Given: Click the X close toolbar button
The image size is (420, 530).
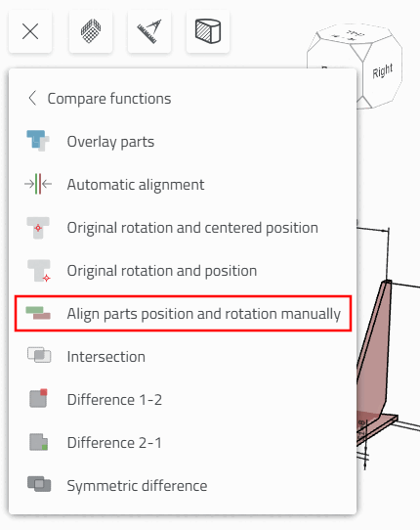Looking at the screenshot, I should 30,31.
